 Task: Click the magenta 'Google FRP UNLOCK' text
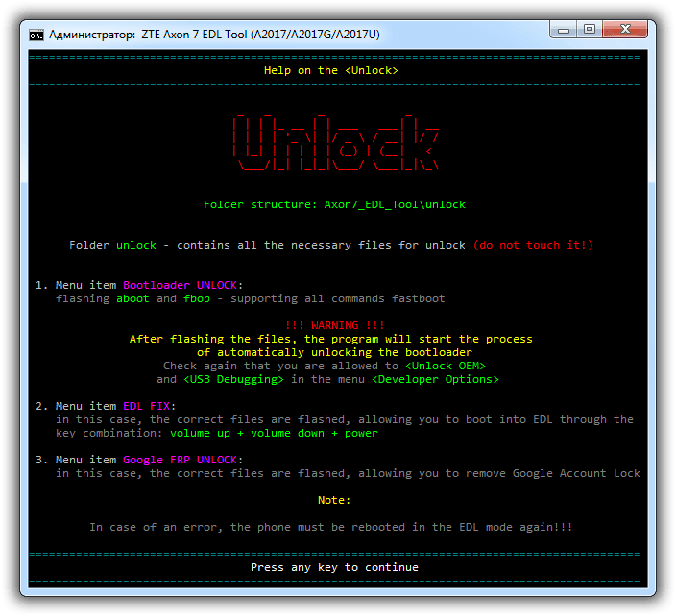(180, 460)
